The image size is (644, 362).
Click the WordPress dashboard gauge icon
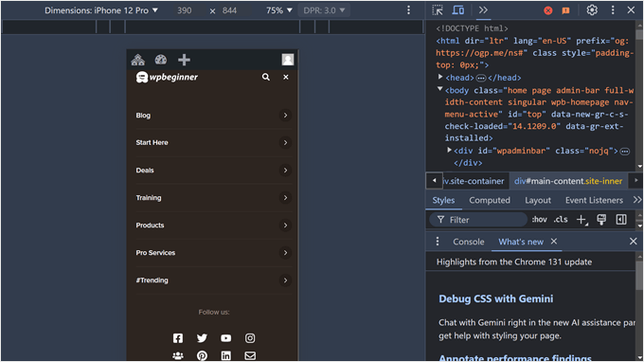point(161,60)
